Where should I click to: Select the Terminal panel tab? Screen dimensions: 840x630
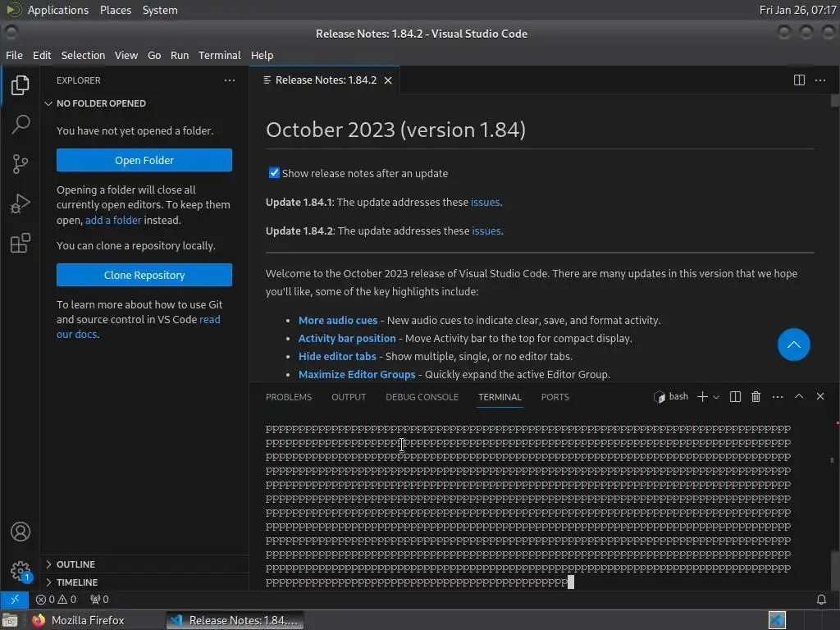click(x=500, y=397)
